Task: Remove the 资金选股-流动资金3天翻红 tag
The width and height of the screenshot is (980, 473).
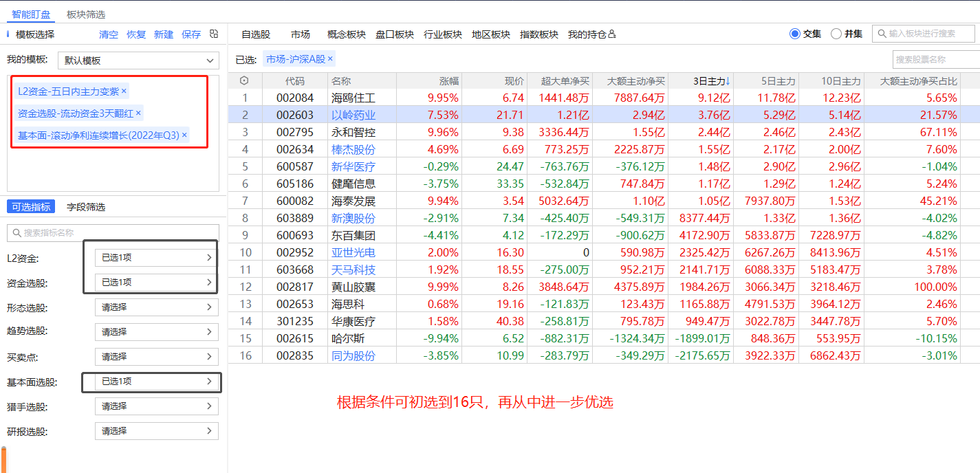Action: pyautogui.click(x=138, y=113)
